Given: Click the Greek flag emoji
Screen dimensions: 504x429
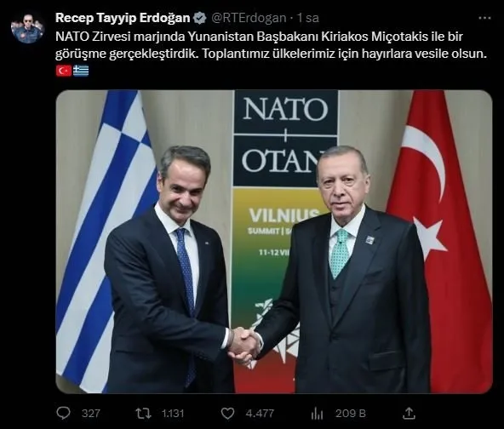Looking at the screenshot, I should tap(81, 71).
